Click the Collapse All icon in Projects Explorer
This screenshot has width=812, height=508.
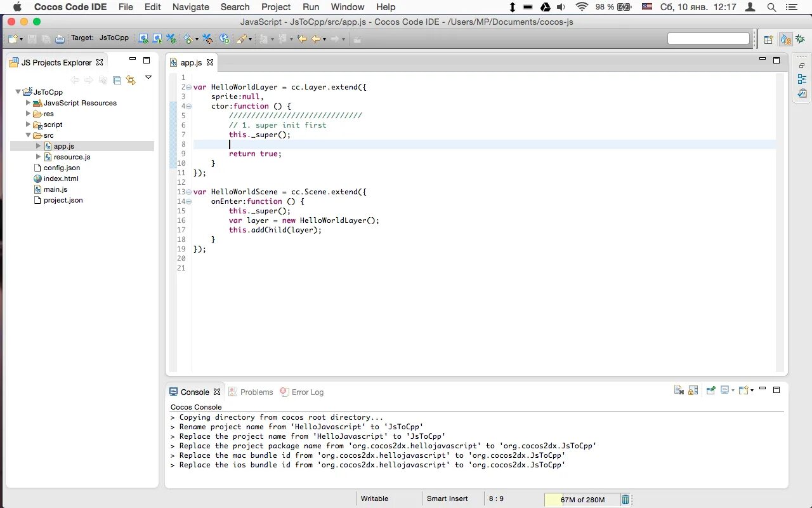coord(117,80)
